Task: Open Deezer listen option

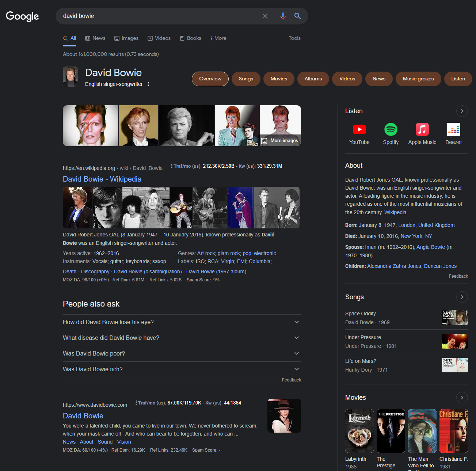Action: 454,134
